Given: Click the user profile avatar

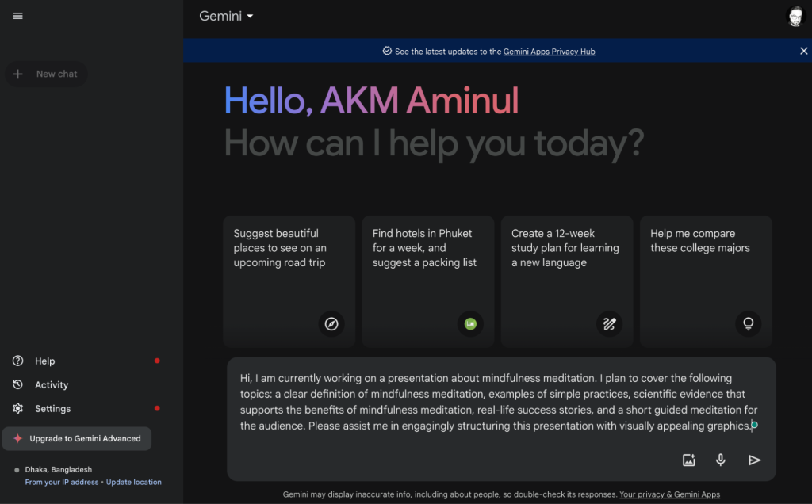Looking at the screenshot, I should [795, 17].
